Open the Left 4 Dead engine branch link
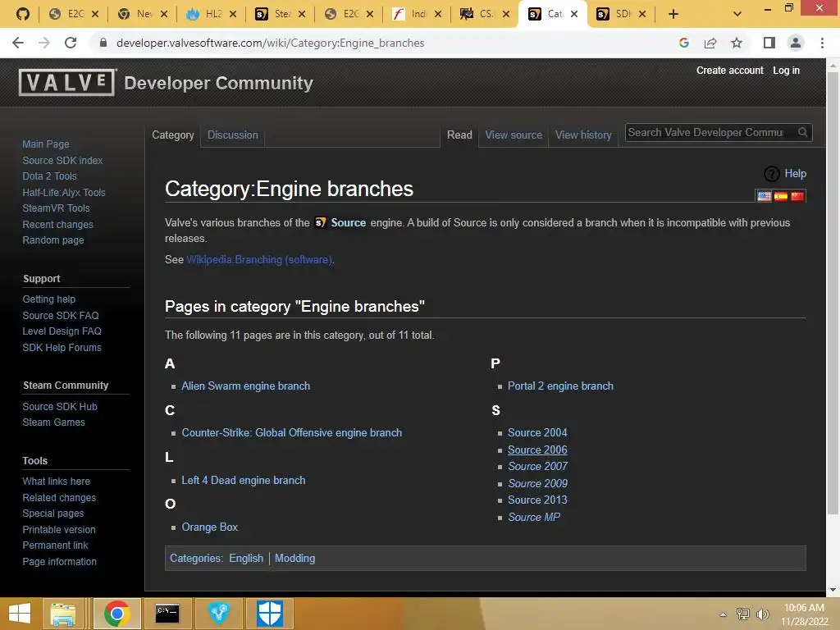The image size is (840, 630). pyautogui.click(x=243, y=481)
